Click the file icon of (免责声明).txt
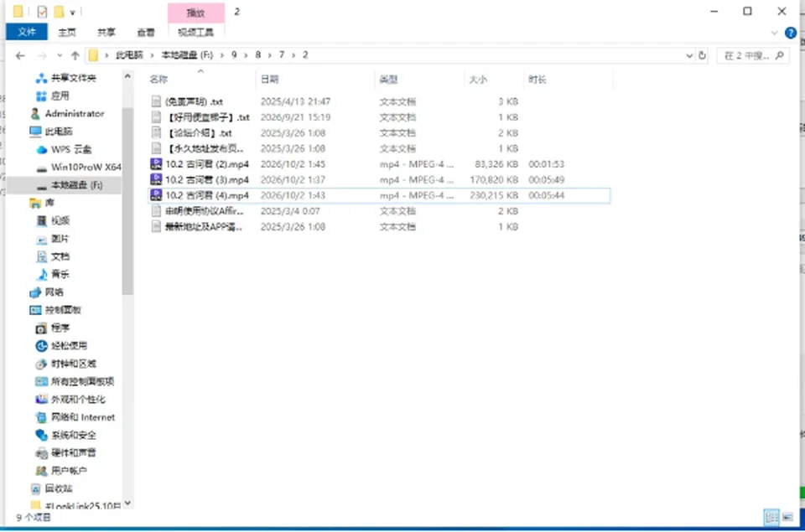 click(156, 101)
